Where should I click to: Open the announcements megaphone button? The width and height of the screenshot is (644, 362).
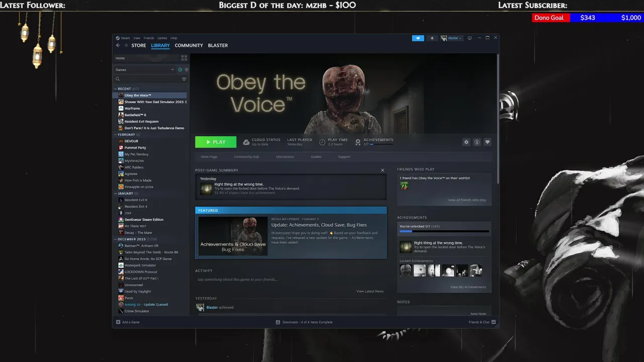[418, 38]
